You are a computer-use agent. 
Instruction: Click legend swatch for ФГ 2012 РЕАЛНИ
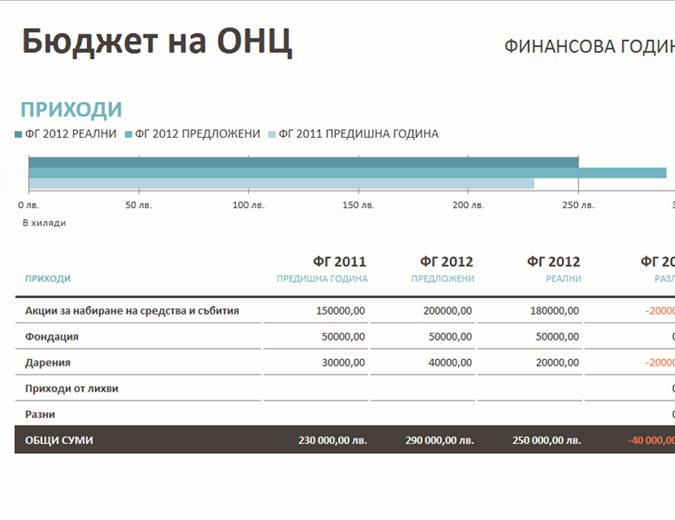pyautogui.click(x=18, y=134)
